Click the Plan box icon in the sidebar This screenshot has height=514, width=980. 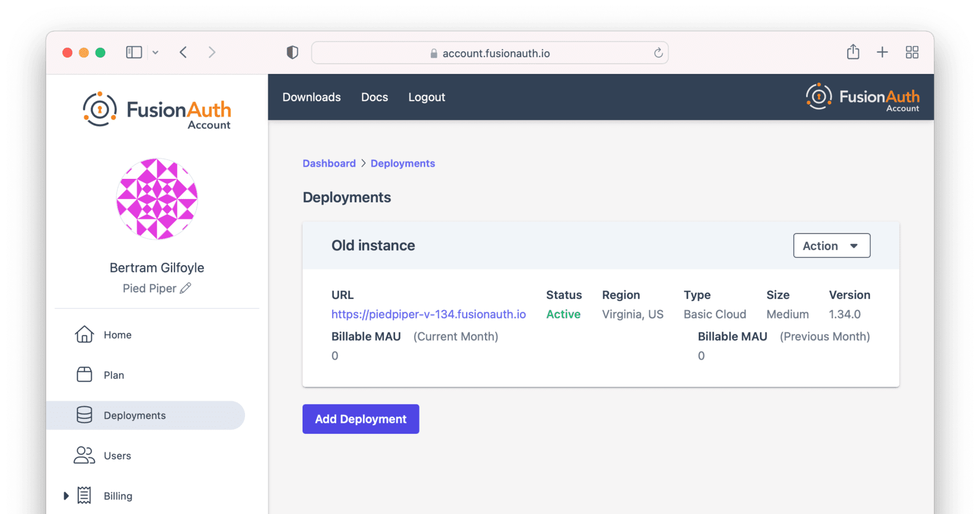[85, 374]
